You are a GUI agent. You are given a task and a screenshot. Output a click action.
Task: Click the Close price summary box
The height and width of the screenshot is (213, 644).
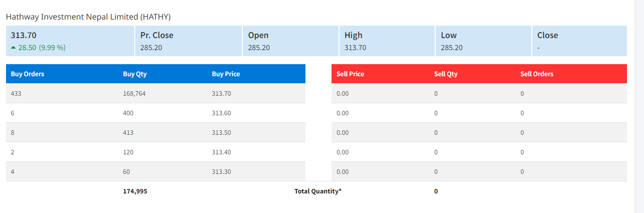point(579,41)
